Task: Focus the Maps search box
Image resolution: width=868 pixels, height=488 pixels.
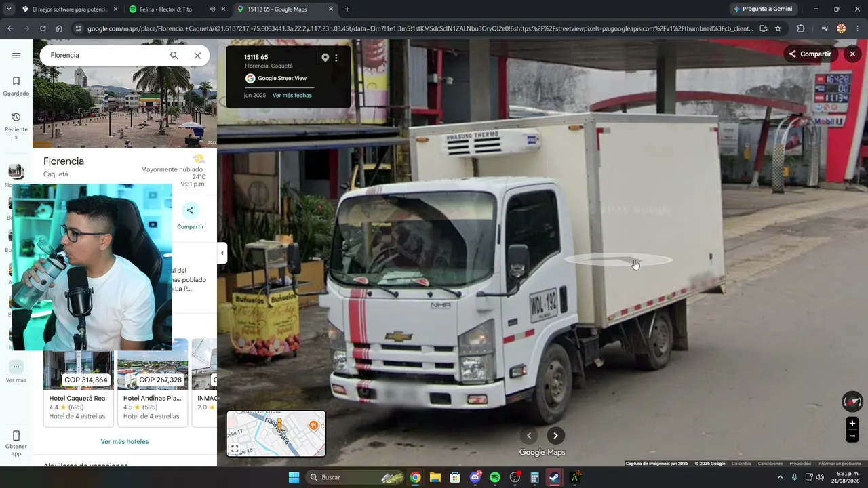Action: (x=105, y=56)
